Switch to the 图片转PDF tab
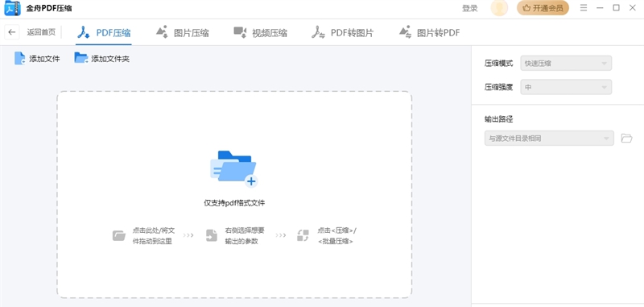The image size is (644, 307). [429, 33]
